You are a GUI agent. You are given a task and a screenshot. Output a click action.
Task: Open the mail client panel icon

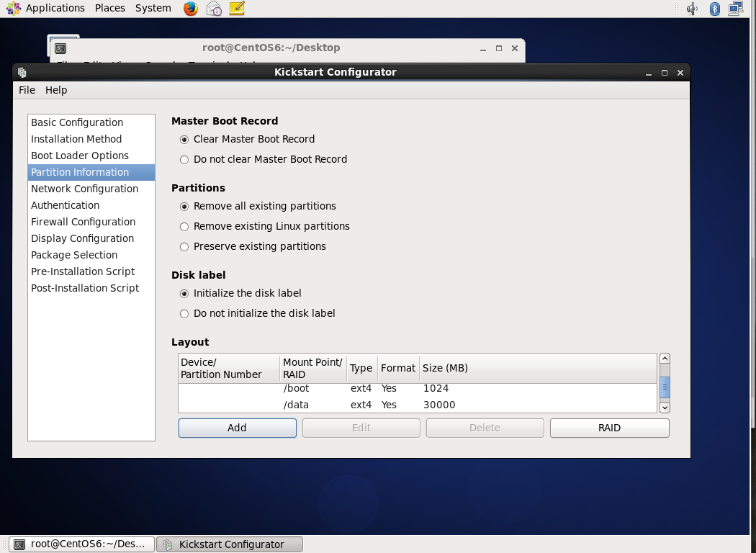(214, 8)
